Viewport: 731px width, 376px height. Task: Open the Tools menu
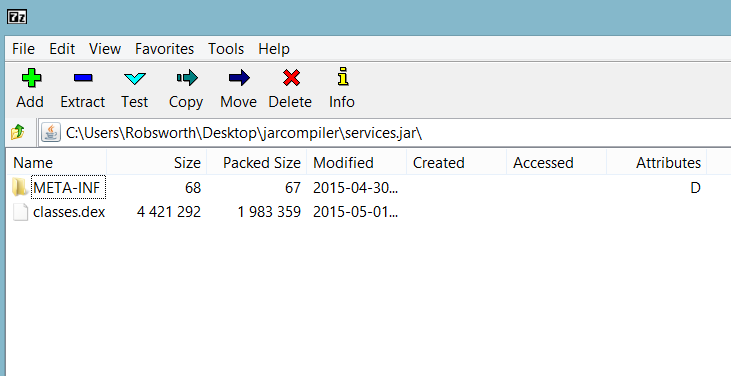pos(226,48)
